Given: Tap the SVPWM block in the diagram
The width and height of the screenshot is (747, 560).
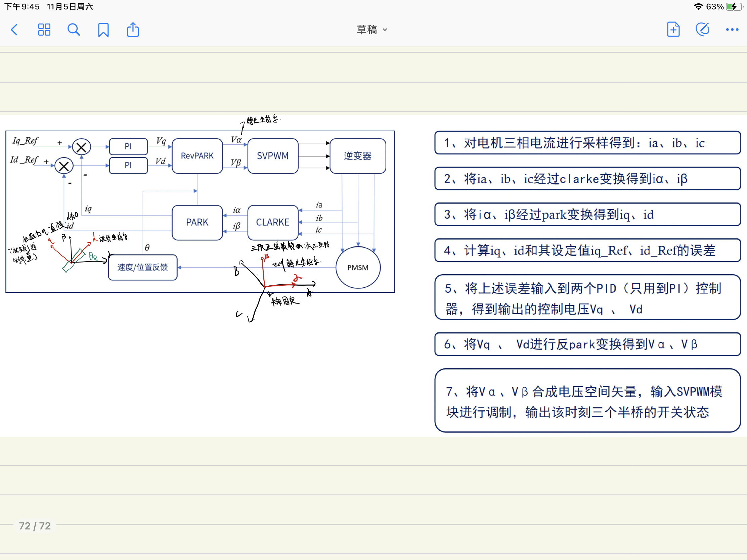Looking at the screenshot, I should coord(273,156).
